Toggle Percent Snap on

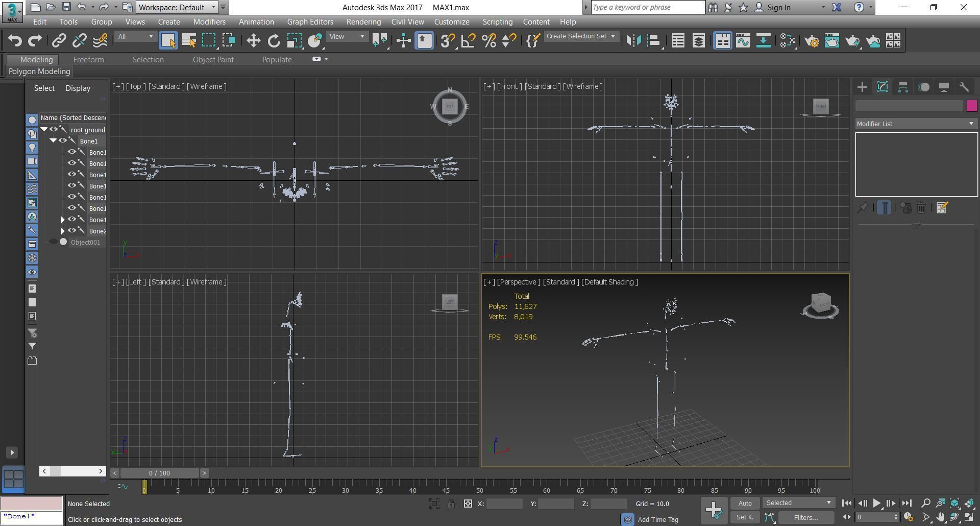pos(489,41)
